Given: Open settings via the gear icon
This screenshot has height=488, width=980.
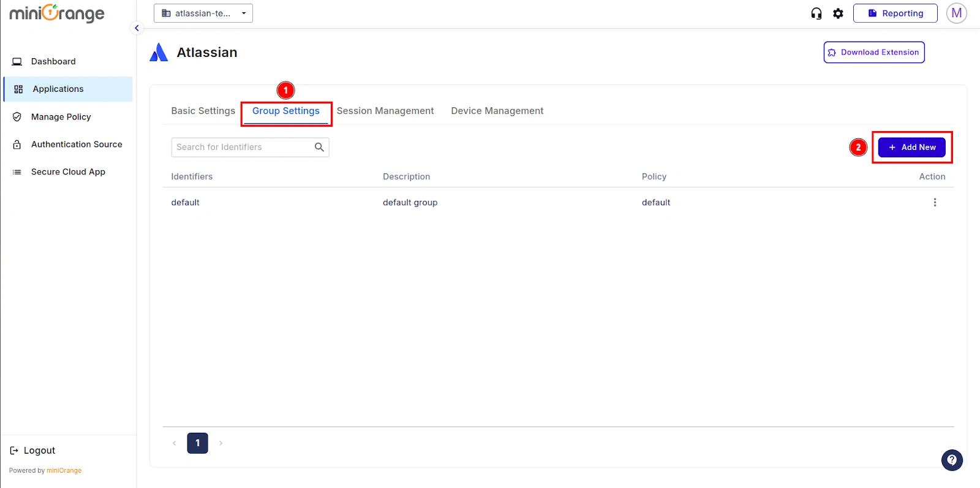Looking at the screenshot, I should (x=838, y=13).
